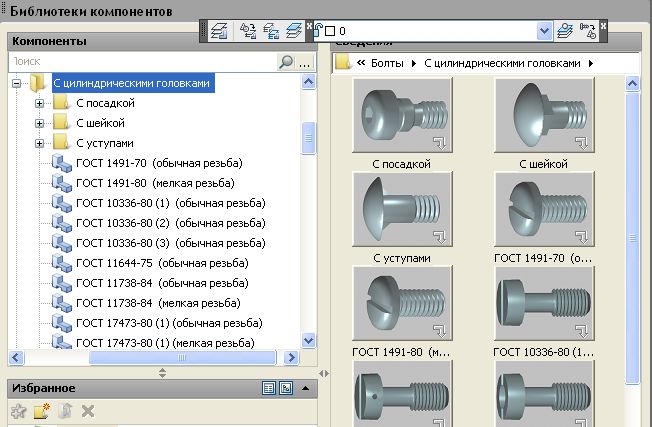Click arrow icon on С посадкой thumbnail
This screenshot has height=427, width=652.
440,143
